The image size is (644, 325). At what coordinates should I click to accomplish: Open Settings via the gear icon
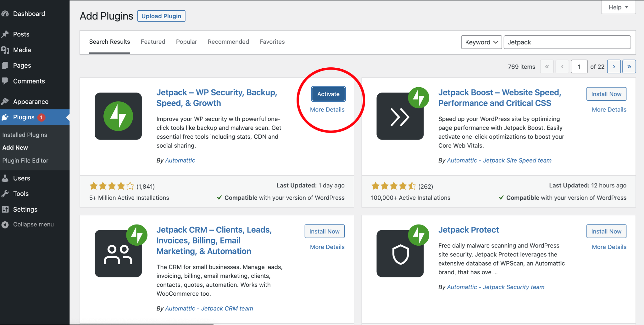click(6, 209)
